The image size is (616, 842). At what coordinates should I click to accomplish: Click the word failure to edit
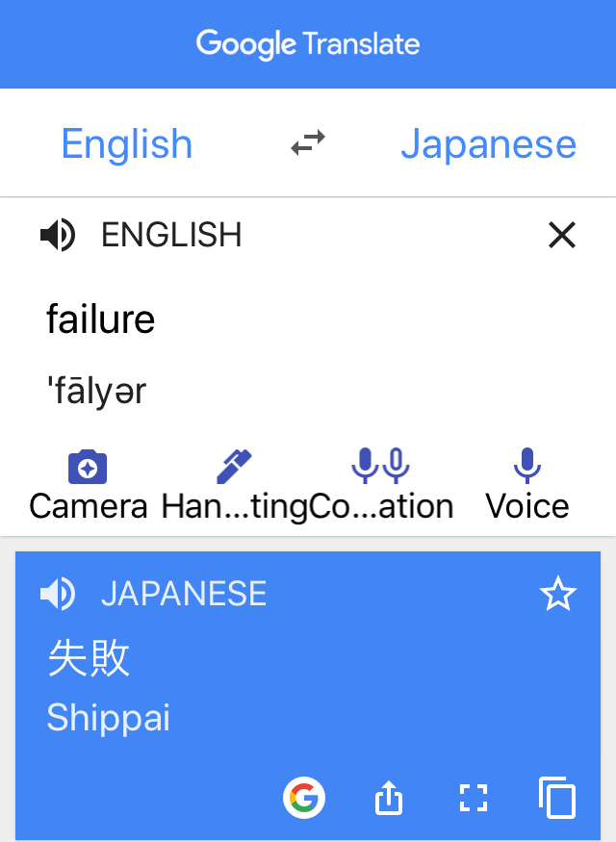pyautogui.click(x=101, y=319)
